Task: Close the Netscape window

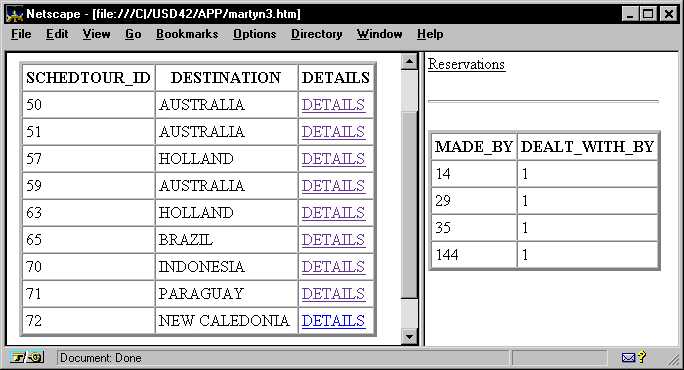Action: [x=669, y=14]
